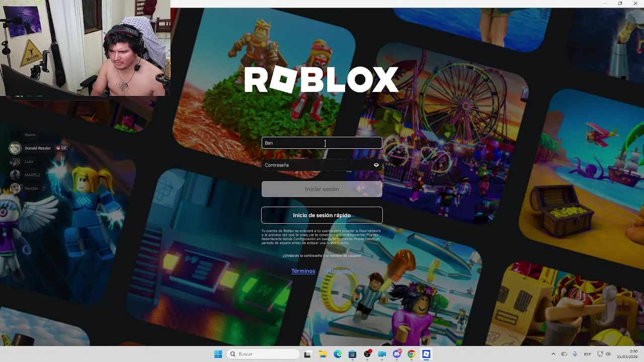Launch Microsoft Edge from the taskbar
Image resolution: width=644 pixels, height=362 pixels.
[x=338, y=354]
